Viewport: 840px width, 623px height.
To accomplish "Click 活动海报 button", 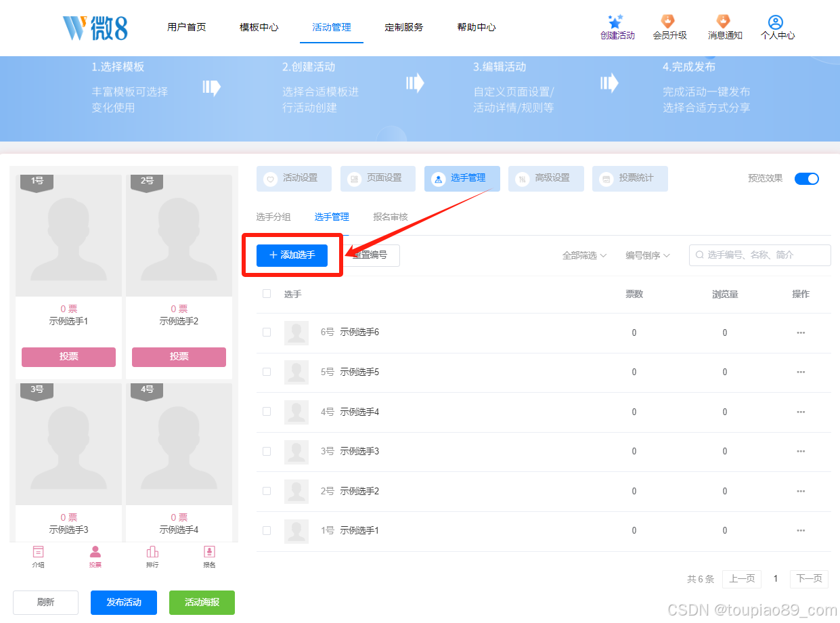I will click(202, 603).
